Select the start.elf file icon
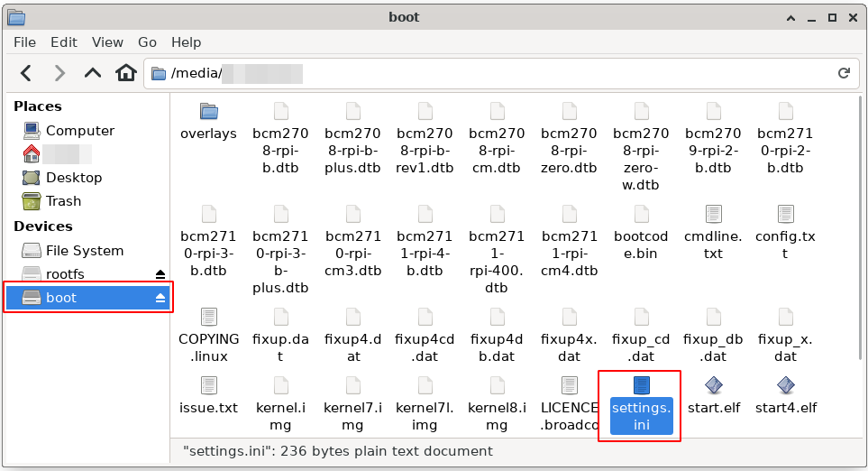The height and width of the screenshot is (471, 868). click(x=714, y=385)
